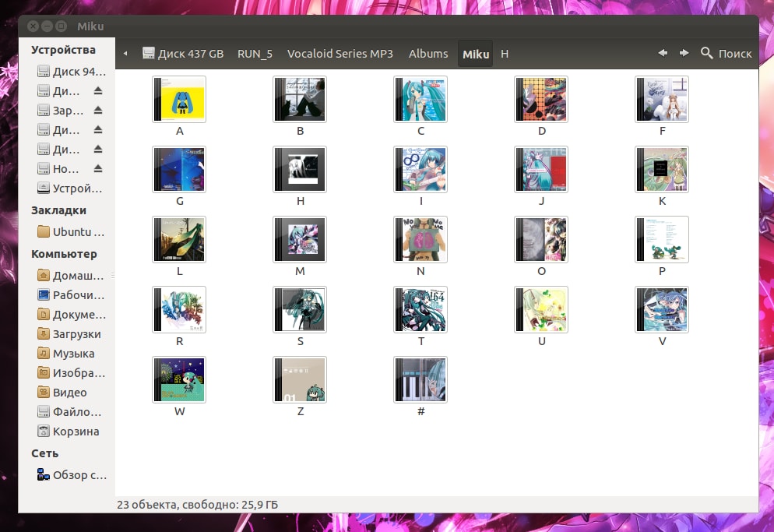Go back with the left arrow button

[663, 53]
